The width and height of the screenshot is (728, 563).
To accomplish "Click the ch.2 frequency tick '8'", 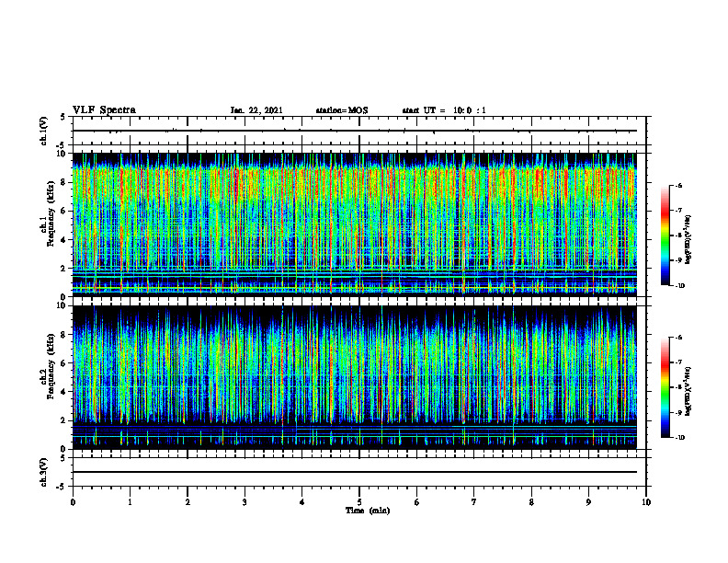I will 63,335.
